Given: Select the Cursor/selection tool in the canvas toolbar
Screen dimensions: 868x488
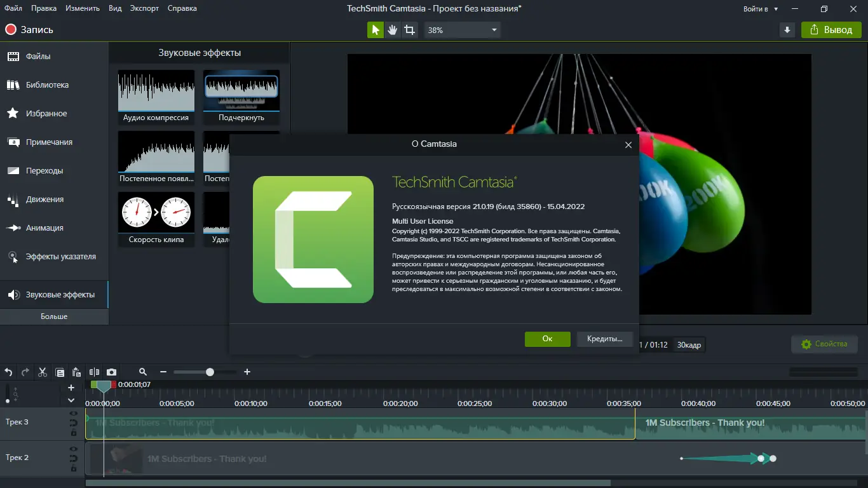Looking at the screenshot, I should pyautogui.click(x=375, y=29).
